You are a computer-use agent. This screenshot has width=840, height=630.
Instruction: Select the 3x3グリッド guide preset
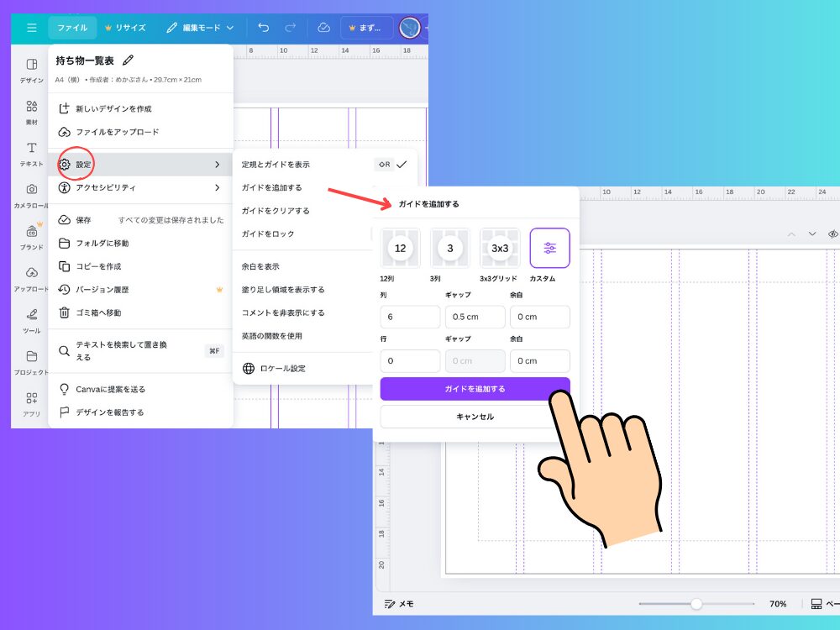[x=500, y=249]
